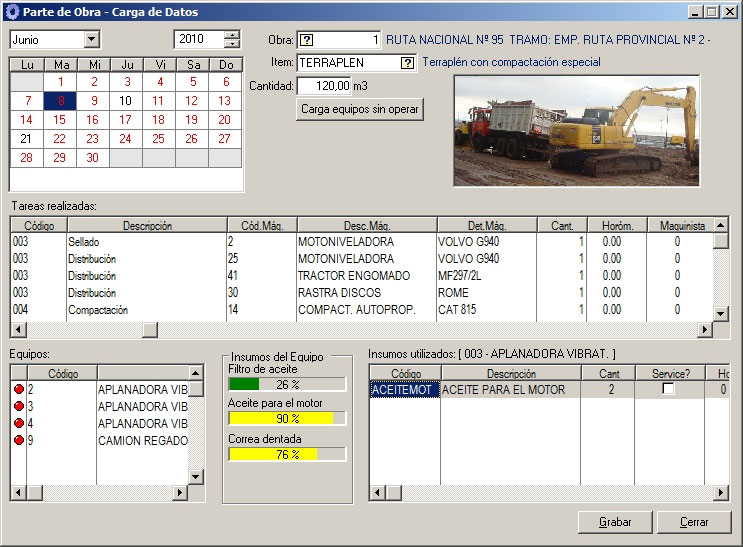Click Carga equipos sin operar button

361,109
